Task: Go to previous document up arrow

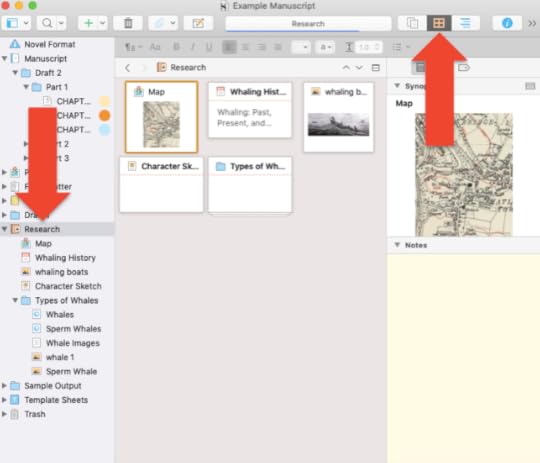Action: pos(346,68)
